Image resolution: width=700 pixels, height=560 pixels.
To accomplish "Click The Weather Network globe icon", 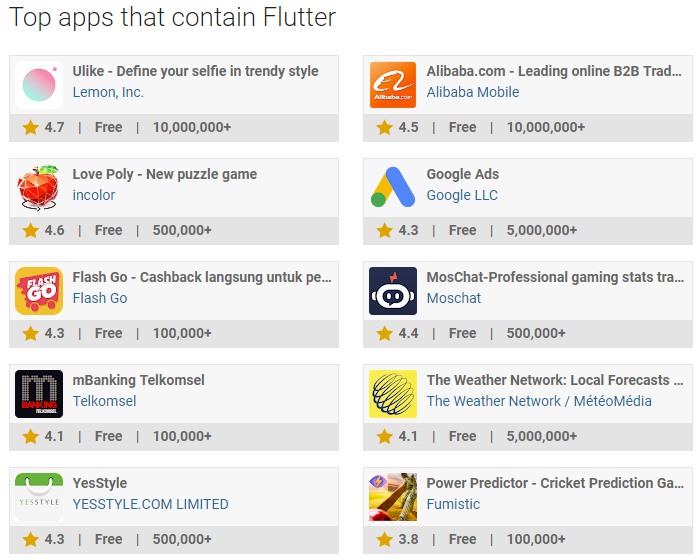I will click(393, 394).
